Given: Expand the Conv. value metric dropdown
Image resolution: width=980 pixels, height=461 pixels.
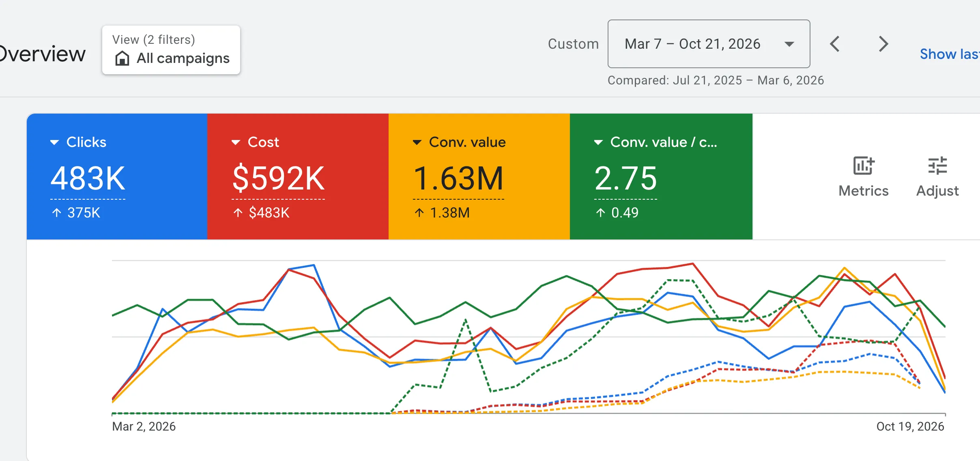Looking at the screenshot, I should point(417,142).
